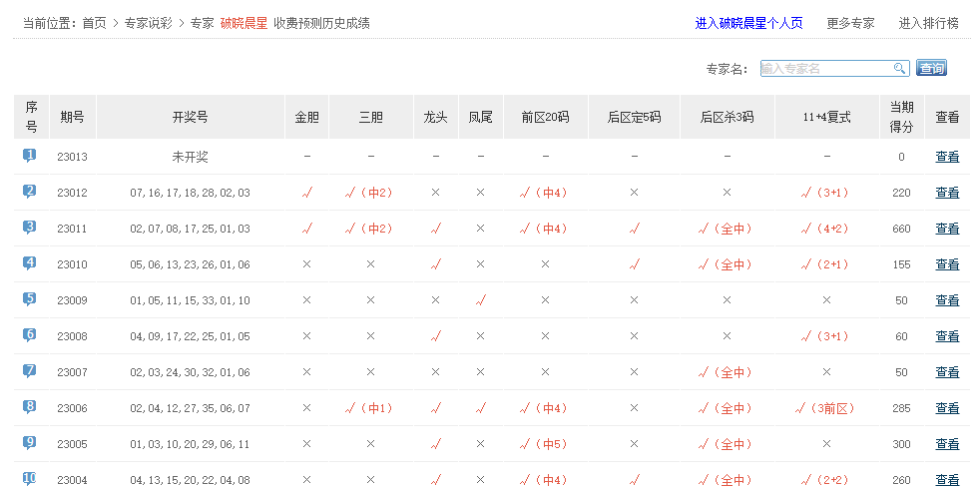Click the number 7 row badge icon
The height and width of the screenshot is (489, 980).
click(30, 371)
